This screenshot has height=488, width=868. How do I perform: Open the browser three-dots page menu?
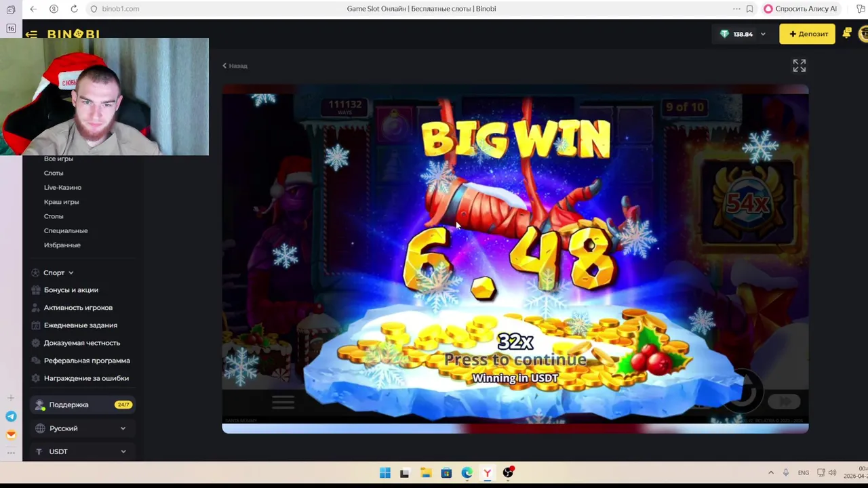(x=736, y=9)
